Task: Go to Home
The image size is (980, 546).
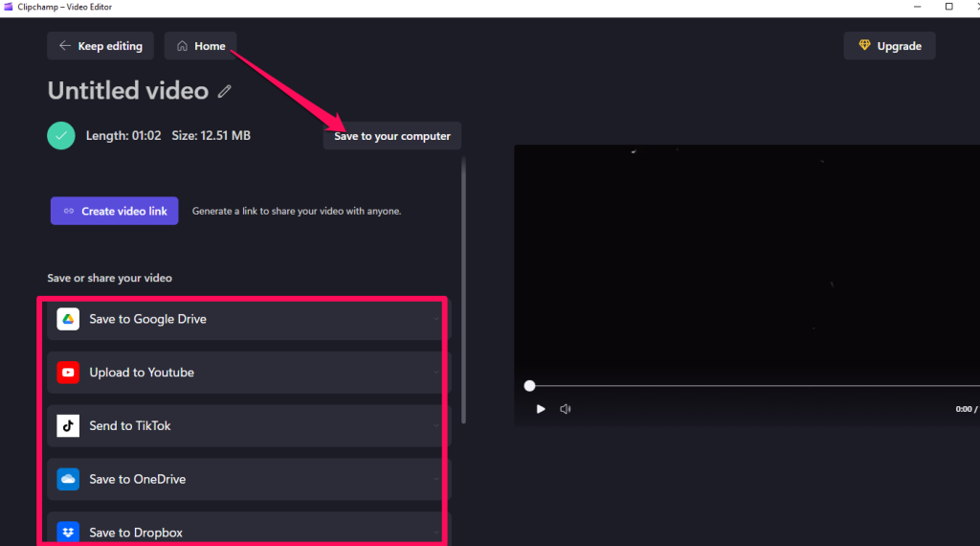Action: (200, 46)
